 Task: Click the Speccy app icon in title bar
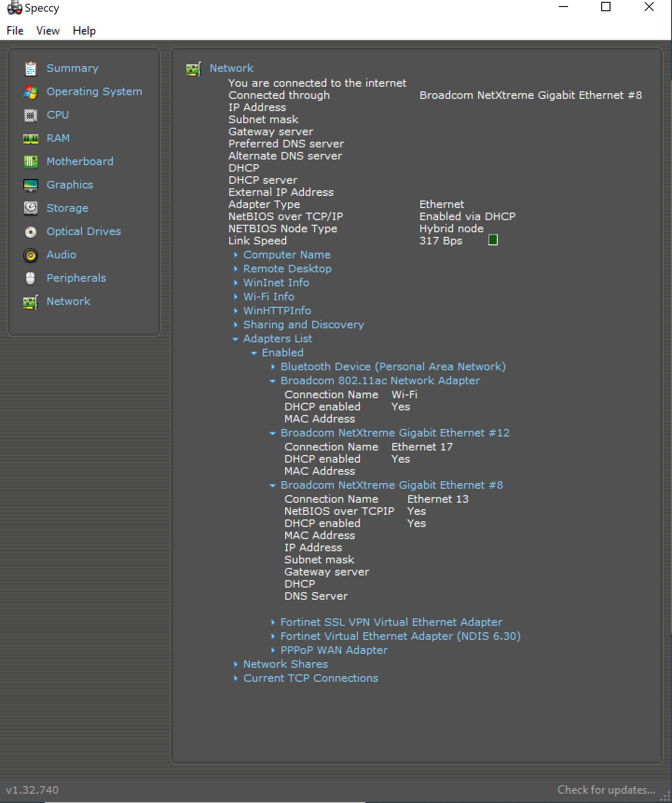click(14, 8)
